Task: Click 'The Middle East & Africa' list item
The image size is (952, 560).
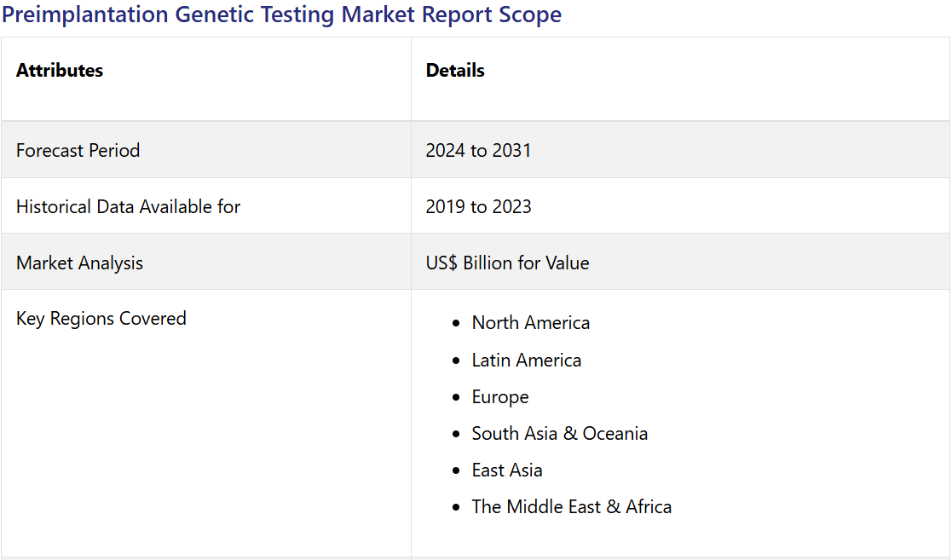Action: click(572, 506)
